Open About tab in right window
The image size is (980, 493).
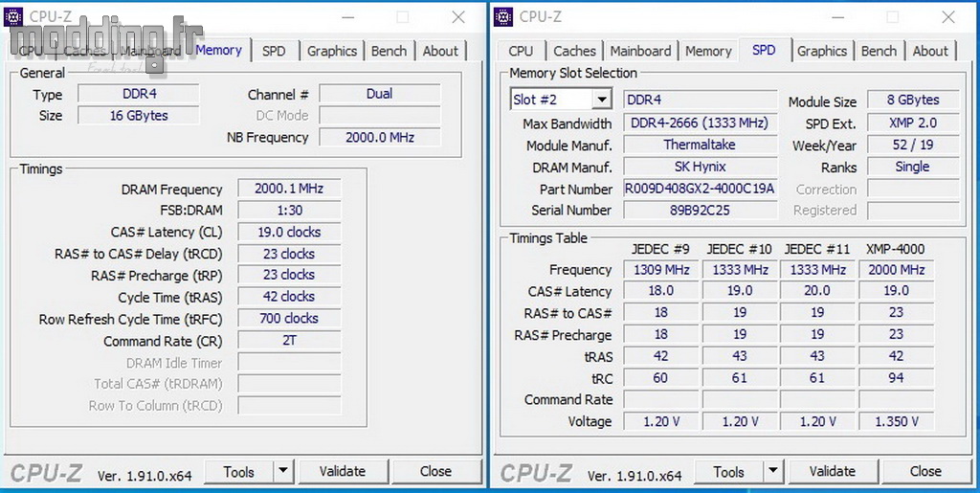click(x=930, y=52)
